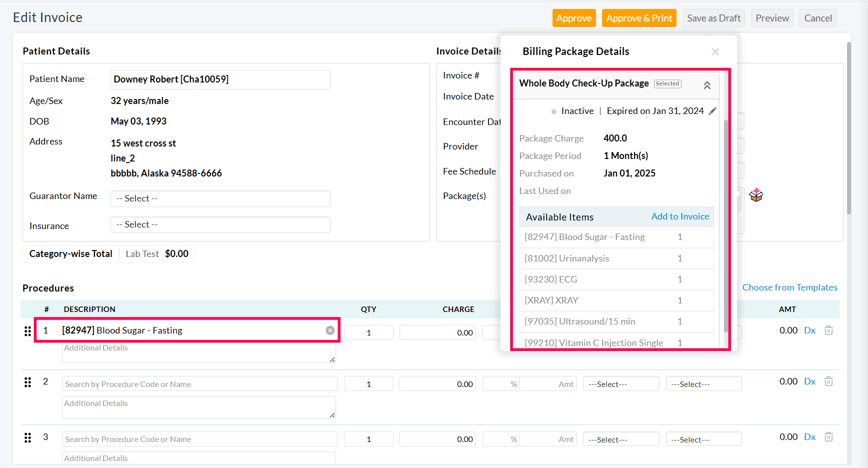This screenshot has height=468, width=868.
Task: Click the billing package box icon
Action: coord(756,195)
